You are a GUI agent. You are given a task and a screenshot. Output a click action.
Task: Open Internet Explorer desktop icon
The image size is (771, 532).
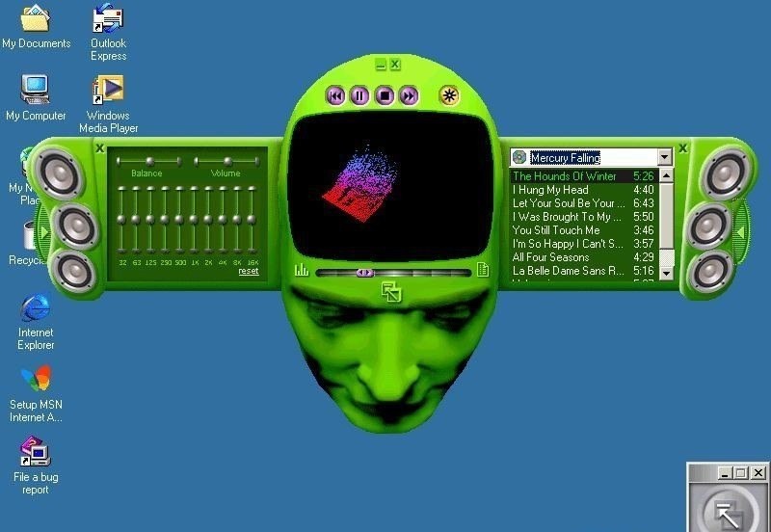(x=36, y=322)
